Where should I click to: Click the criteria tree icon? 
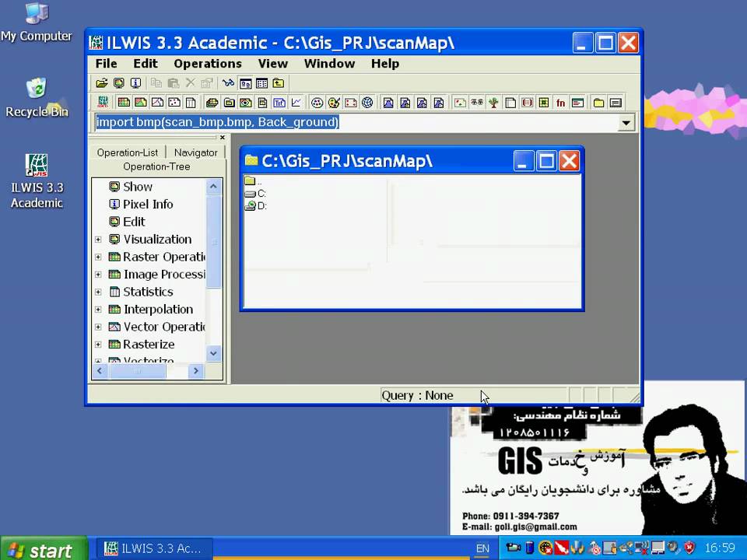pos(493,103)
